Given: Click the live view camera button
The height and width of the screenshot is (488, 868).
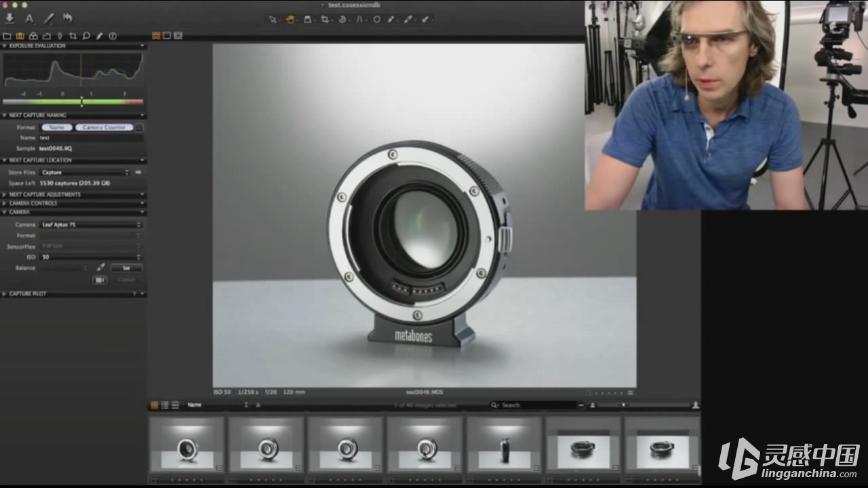Looking at the screenshot, I should (x=100, y=280).
